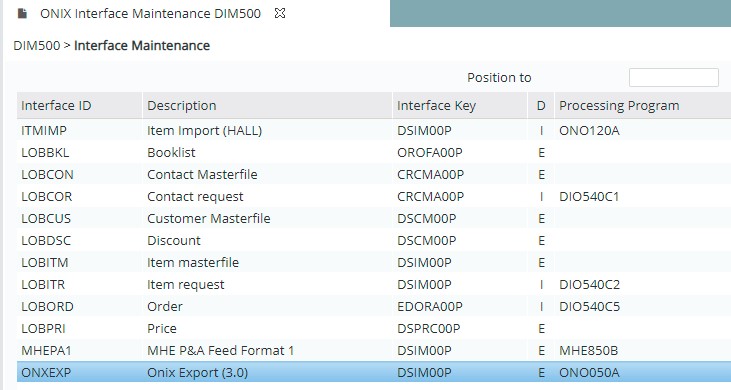Screen dimensions: 731x390
Task: Sort by the Interface Key column header
Action: click(x=460, y=105)
